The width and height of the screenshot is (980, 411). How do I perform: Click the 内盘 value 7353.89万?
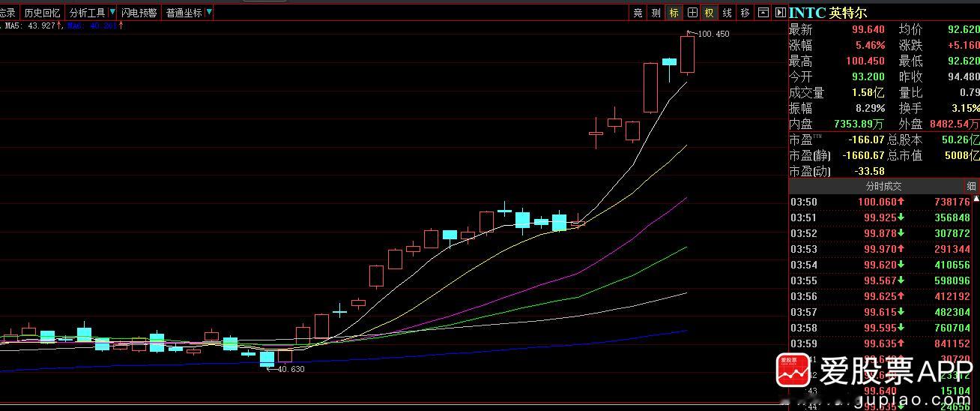click(x=859, y=124)
